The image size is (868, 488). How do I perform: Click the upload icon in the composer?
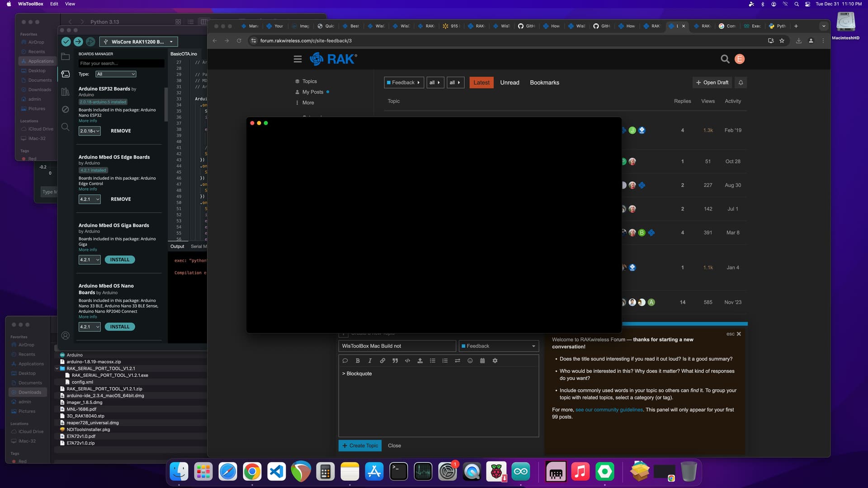(420, 361)
